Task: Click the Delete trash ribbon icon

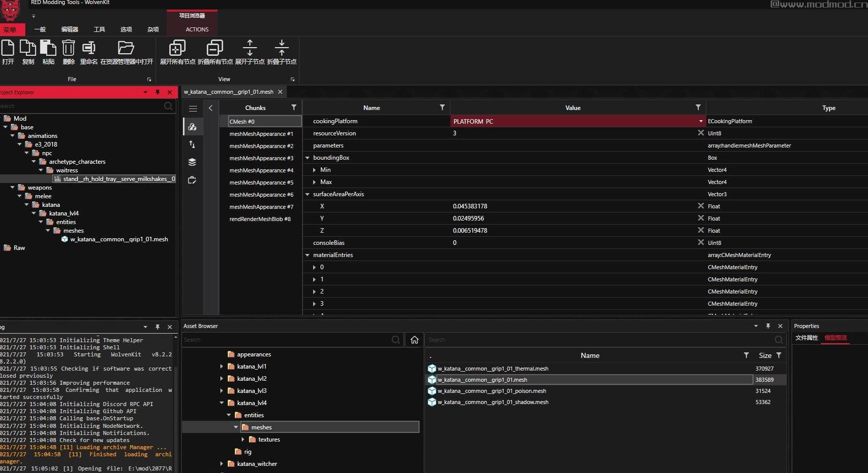Action: [68, 48]
